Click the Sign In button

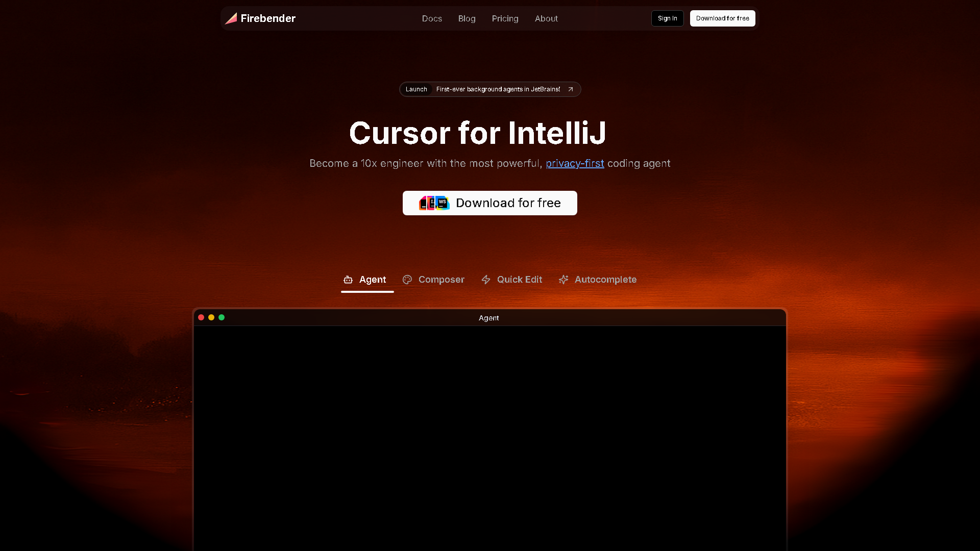coord(667,18)
